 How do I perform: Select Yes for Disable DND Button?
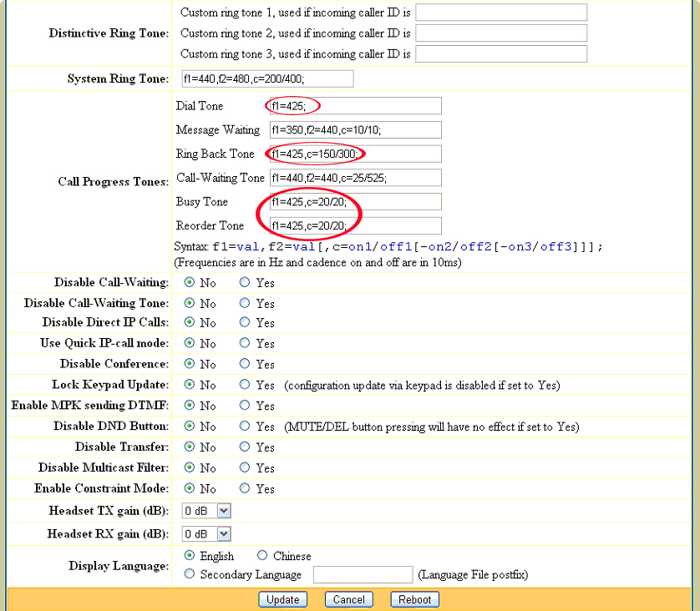244,427
